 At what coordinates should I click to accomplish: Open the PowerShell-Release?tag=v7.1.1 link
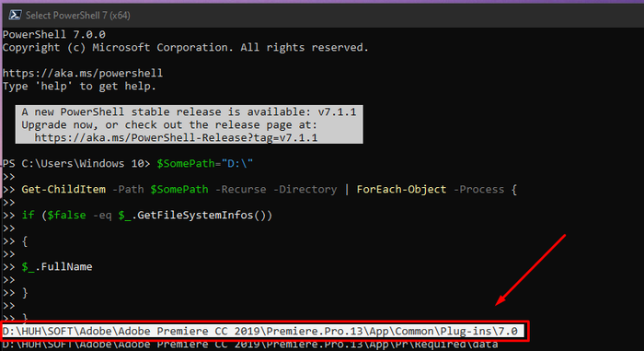pyautogui.click(x=176, y=137)
